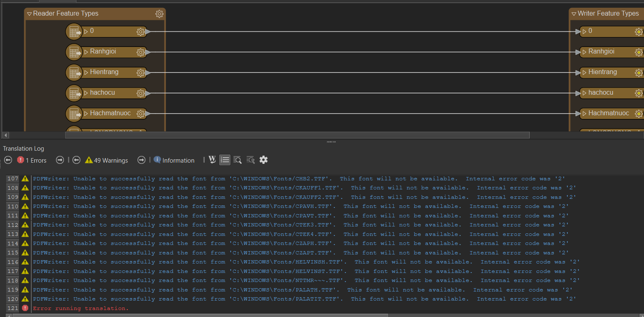Screen dimensions: 644x317
Task: Toggle the 1 Errors filter
Action: (x=32, y=160)
